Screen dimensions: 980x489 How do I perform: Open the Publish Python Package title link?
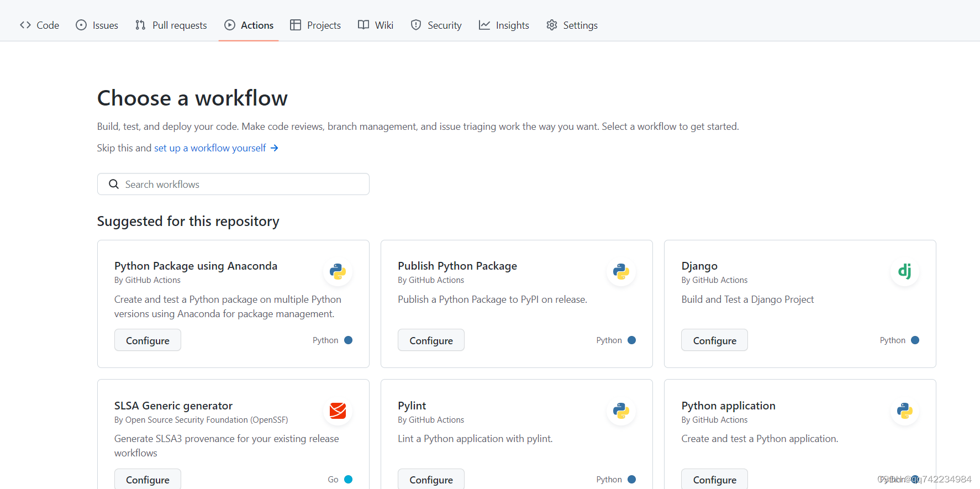[x=457, y=266]
